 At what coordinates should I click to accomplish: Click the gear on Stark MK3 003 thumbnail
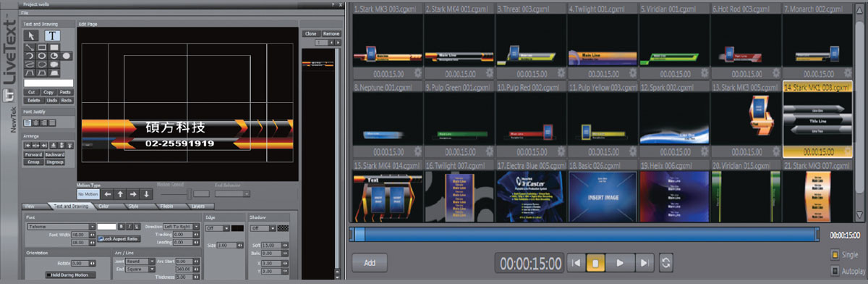[x=418, y=73]
